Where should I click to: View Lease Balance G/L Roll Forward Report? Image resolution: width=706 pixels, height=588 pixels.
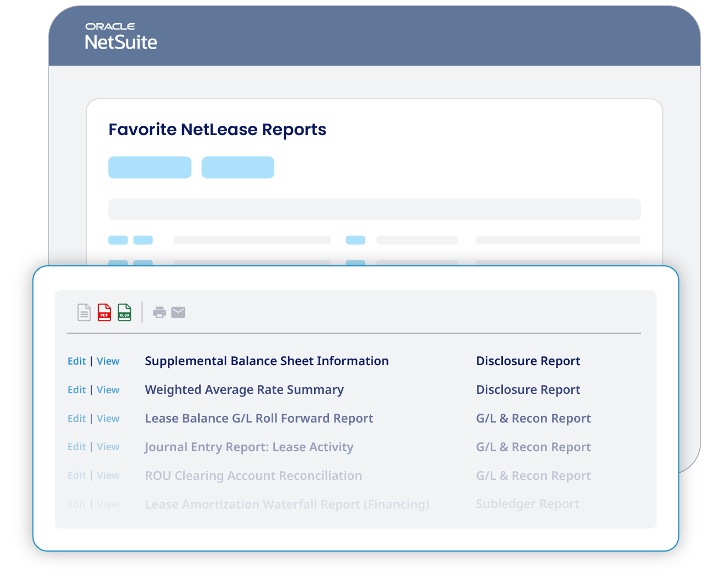coord(108,419)
